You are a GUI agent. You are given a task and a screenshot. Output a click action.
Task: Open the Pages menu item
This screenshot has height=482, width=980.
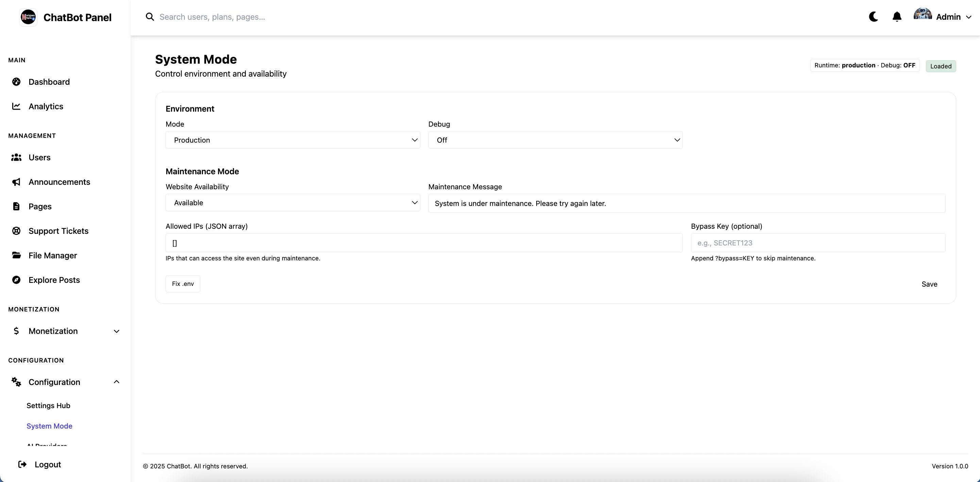pos(40,206)
